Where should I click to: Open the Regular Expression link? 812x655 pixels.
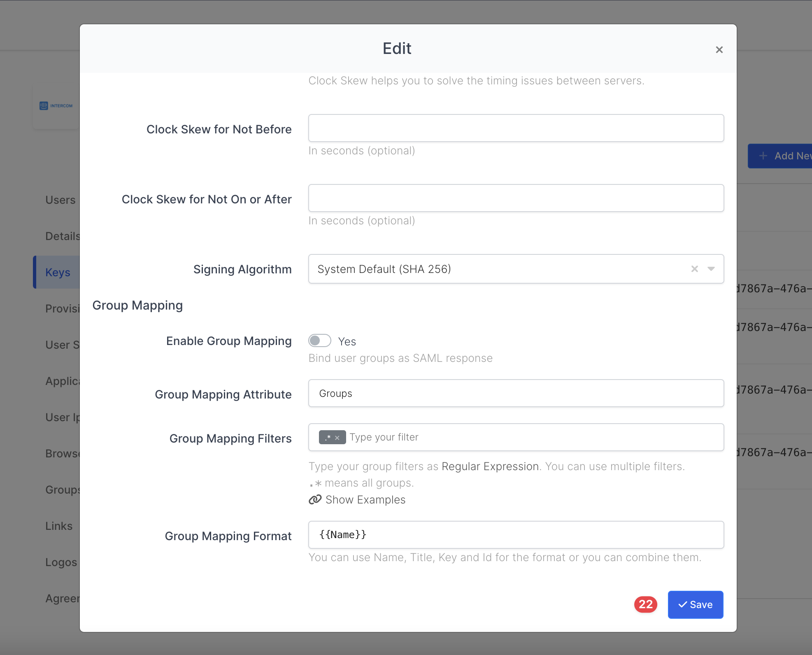tap(490, 466)
